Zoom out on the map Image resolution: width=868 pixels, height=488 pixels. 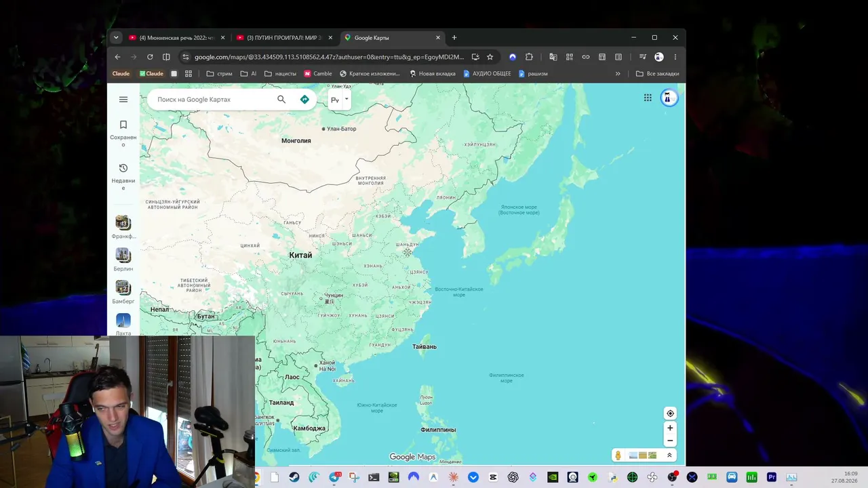click(670, 441)
